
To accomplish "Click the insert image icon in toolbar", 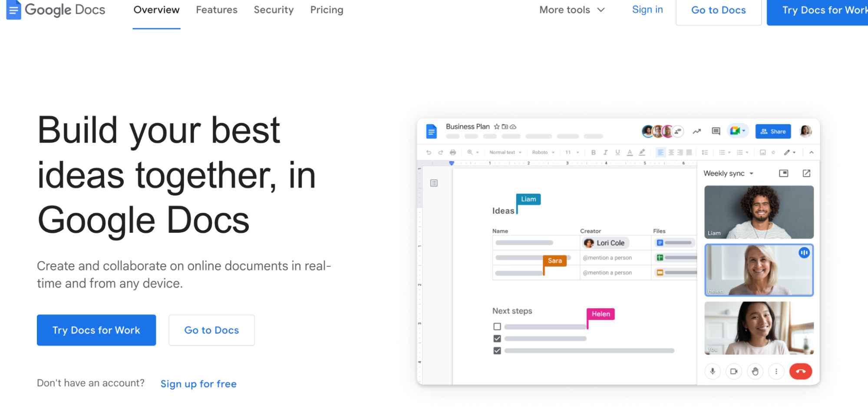I will click(x=762, y=152).
